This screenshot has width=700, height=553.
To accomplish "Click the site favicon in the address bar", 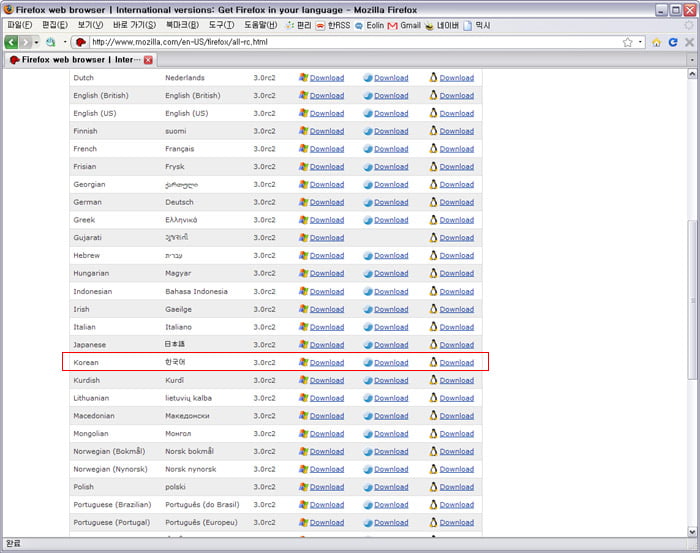I will [x=81, y=42].
